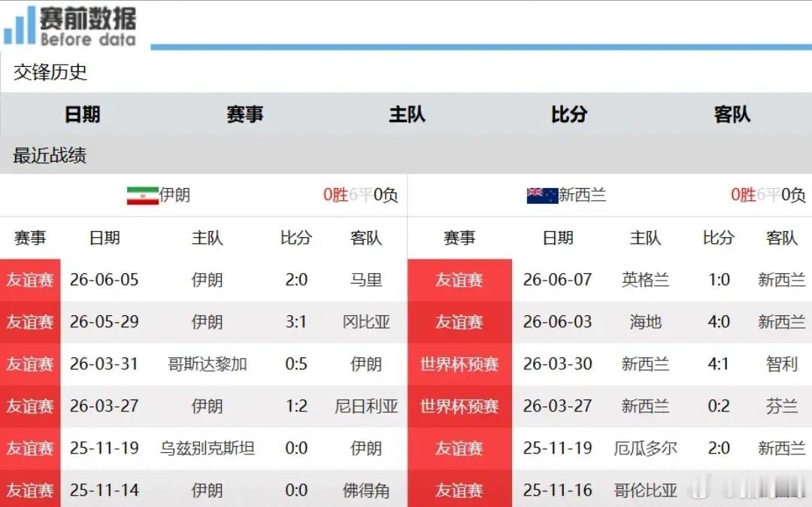Click the bold 日期 column header at top
This screenshot has height=507, width=812.
pos(82,114)
